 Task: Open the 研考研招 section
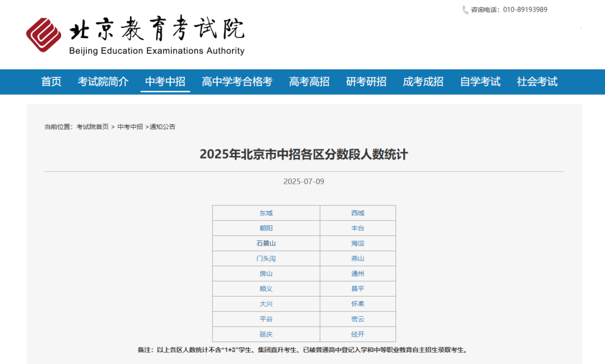pyautogui.click(x=365, y=82)
